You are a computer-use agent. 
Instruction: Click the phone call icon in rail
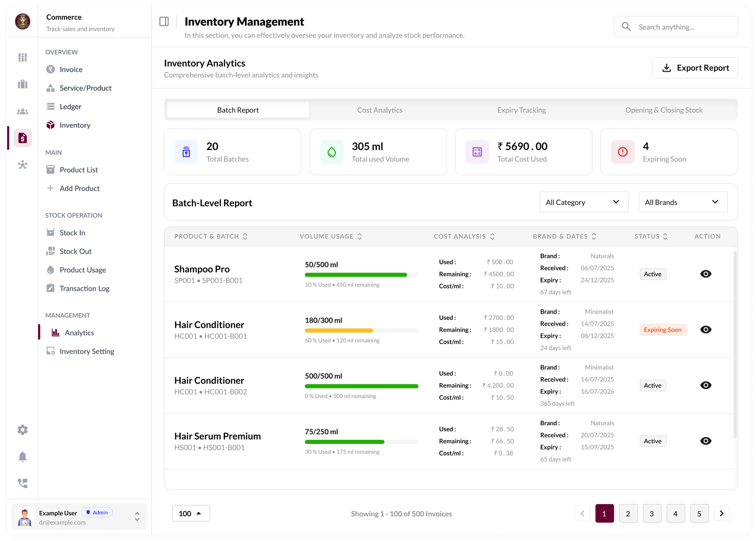coord(22,483)
